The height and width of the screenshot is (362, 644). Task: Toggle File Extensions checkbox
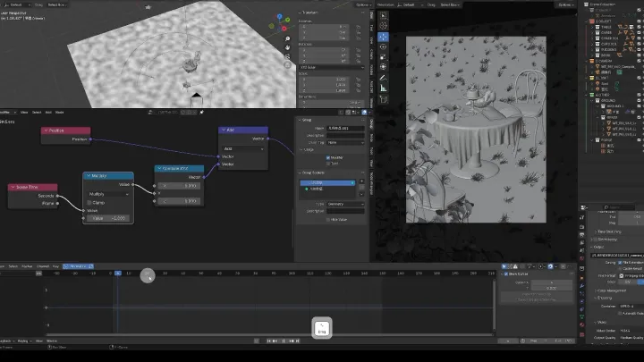(620, 262)
